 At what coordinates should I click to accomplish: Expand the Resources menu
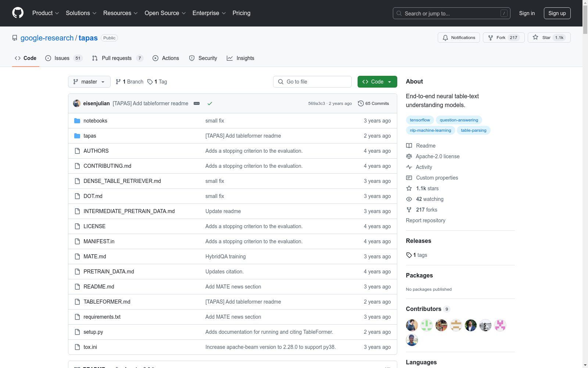coord(121,13)
